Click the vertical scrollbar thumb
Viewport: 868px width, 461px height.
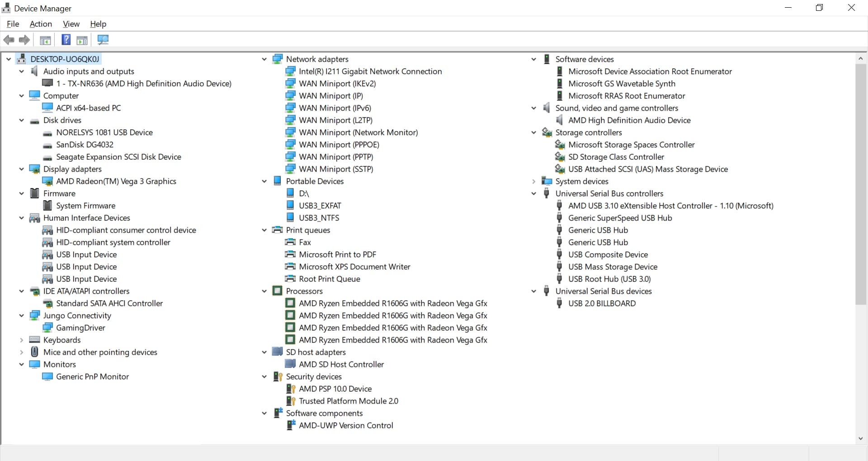coord(860,184)
